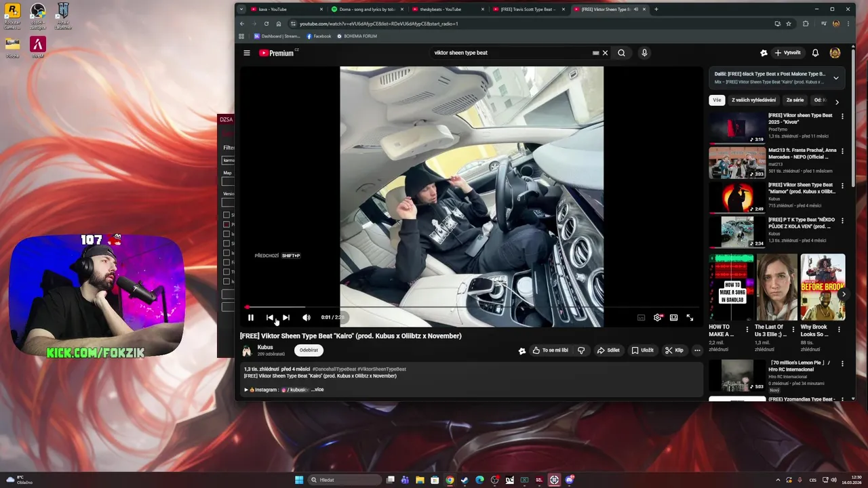Click the search field 'viktor sheen type beat'
The width and height of the screenshot is (868, 488).
pos(512,53)
